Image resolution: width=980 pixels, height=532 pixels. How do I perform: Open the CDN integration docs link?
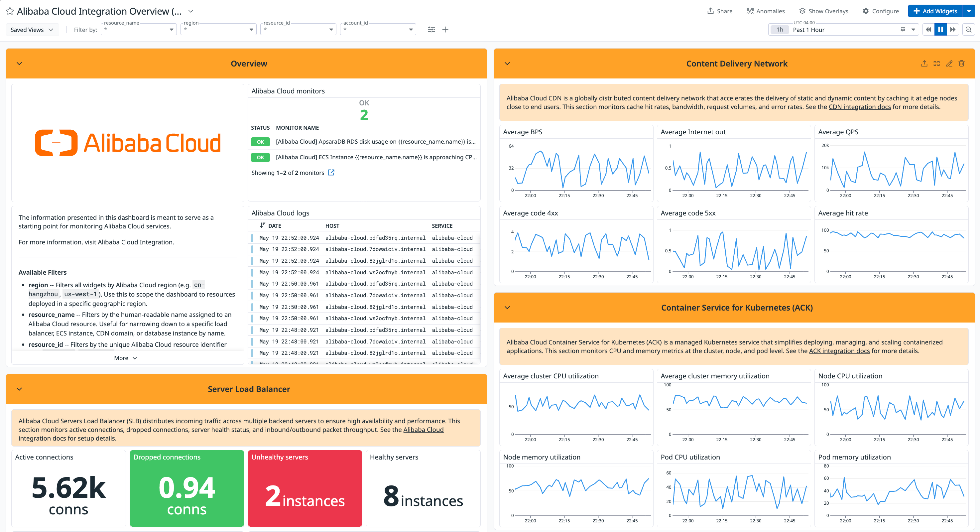859,107
